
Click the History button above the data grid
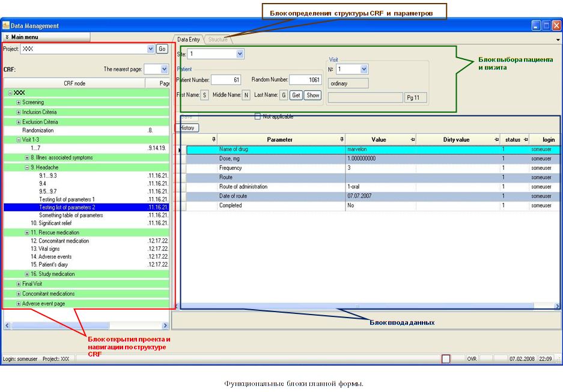(187, 127)
